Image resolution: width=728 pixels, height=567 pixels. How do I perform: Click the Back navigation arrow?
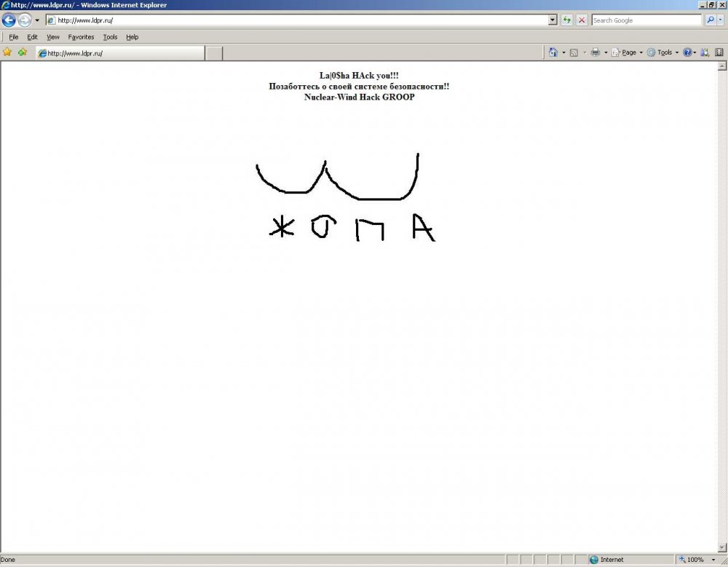click(9, 20)
